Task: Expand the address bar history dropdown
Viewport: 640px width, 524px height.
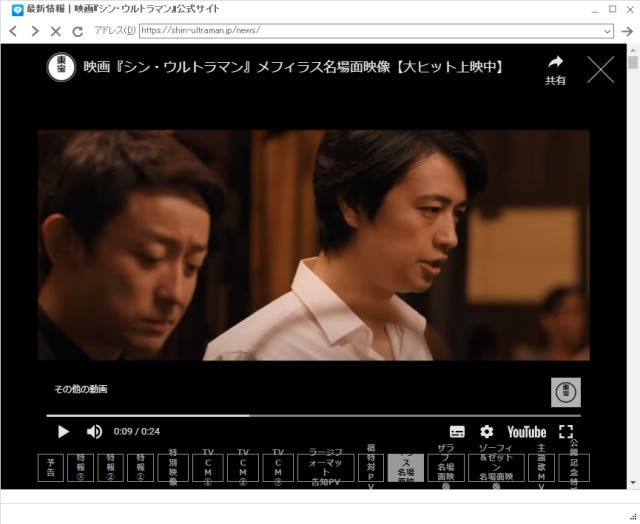Action: pos(607,31)
